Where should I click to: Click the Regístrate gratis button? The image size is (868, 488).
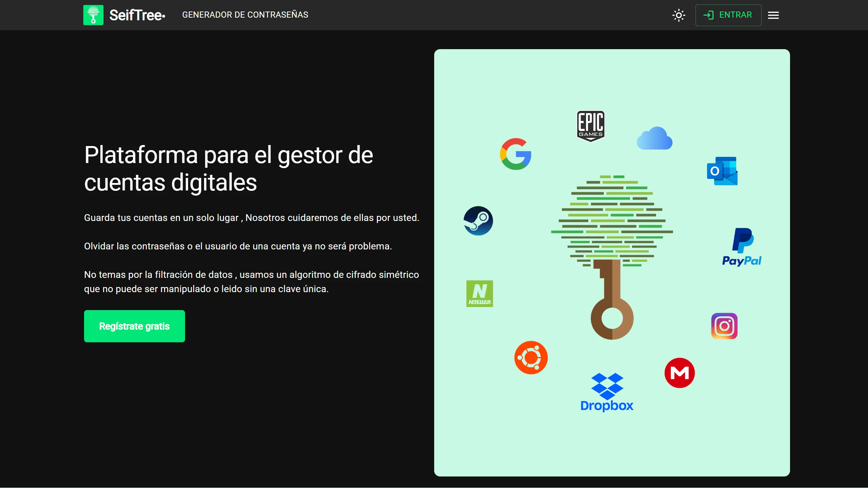(x=135, y=326)
